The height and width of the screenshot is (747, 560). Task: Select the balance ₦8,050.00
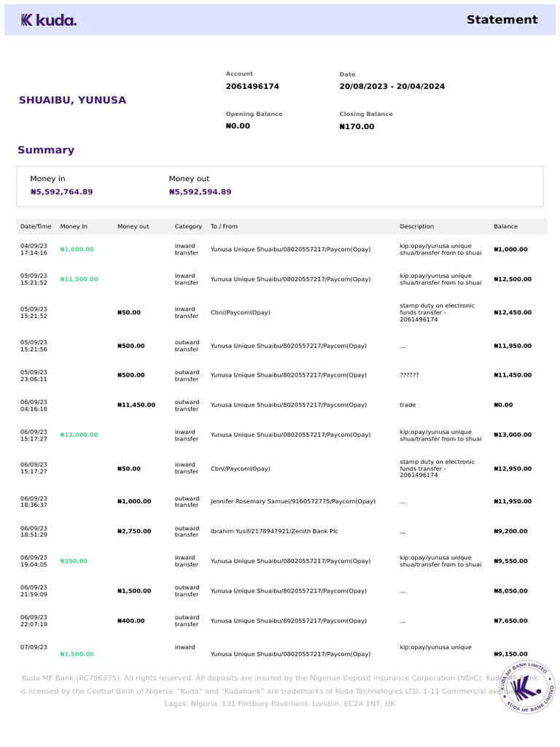click(511, 591)
